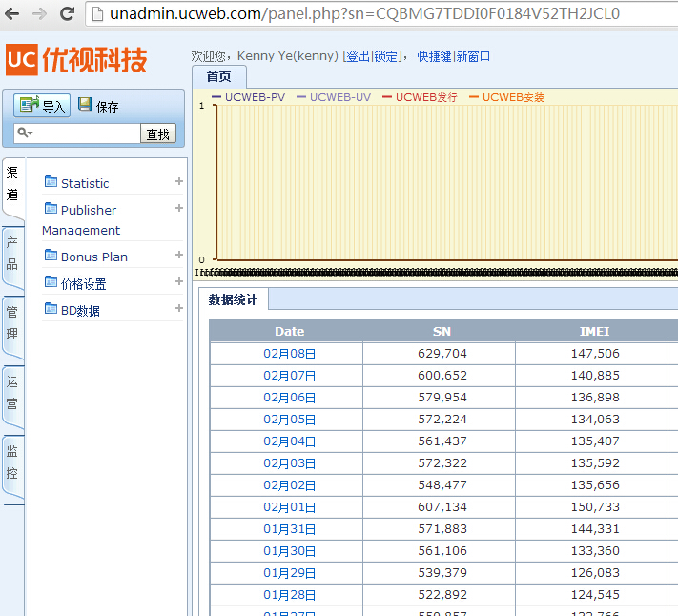Toggle the UCWEB-PV legend series
This screenshot has width=678, height=616.
tap(249, 97)
